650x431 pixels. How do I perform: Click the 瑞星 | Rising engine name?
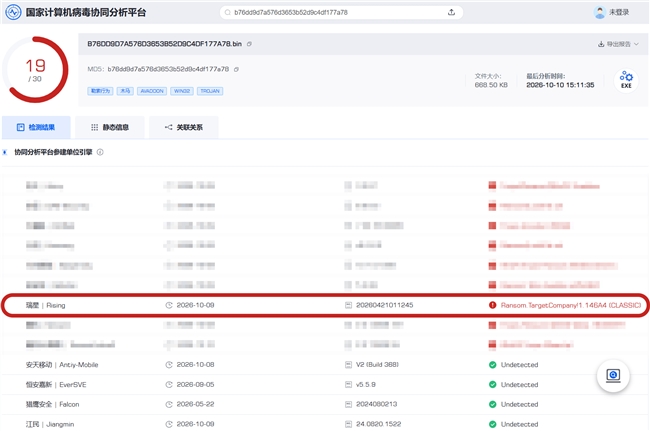(46, 305)
